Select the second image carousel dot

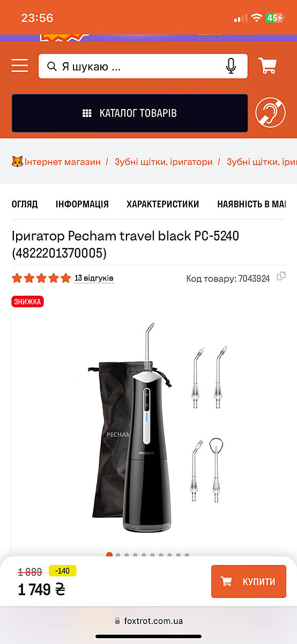[x=118, y=555]
